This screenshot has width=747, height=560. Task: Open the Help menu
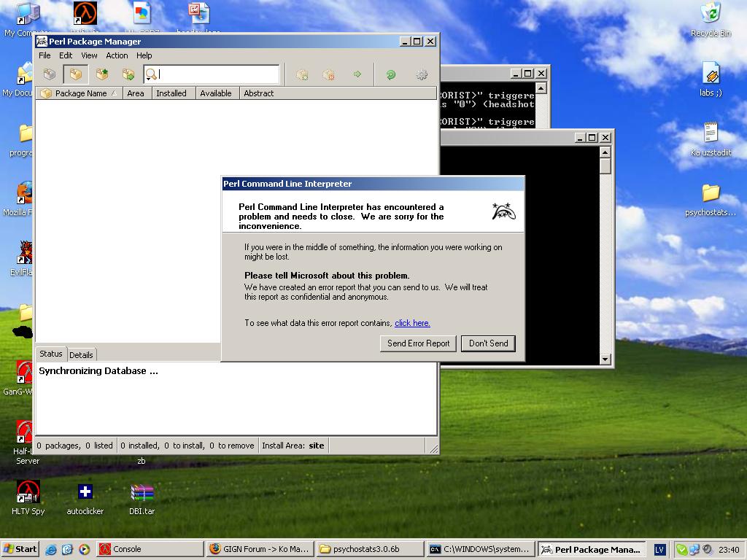point(144,55)
